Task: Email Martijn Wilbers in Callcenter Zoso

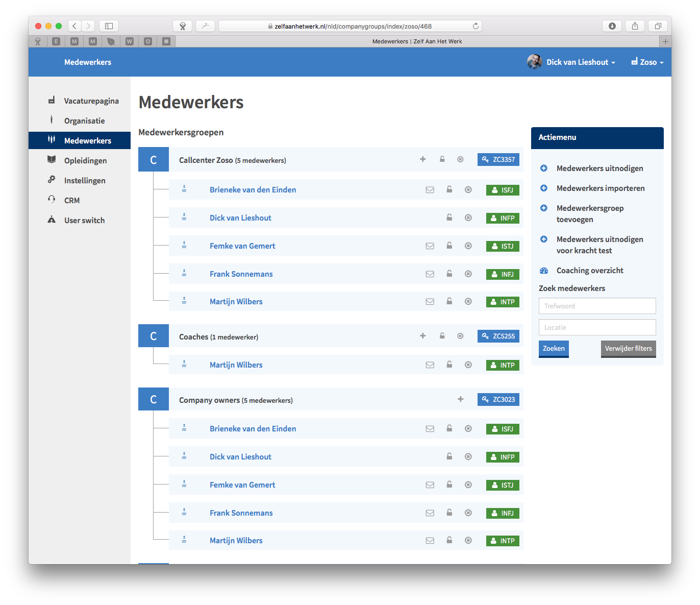Action: coord(430,302)
